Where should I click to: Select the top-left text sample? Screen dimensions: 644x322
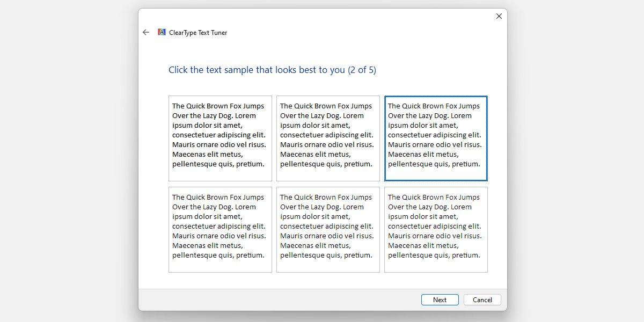pyautogui.click(x=220, y=138)
